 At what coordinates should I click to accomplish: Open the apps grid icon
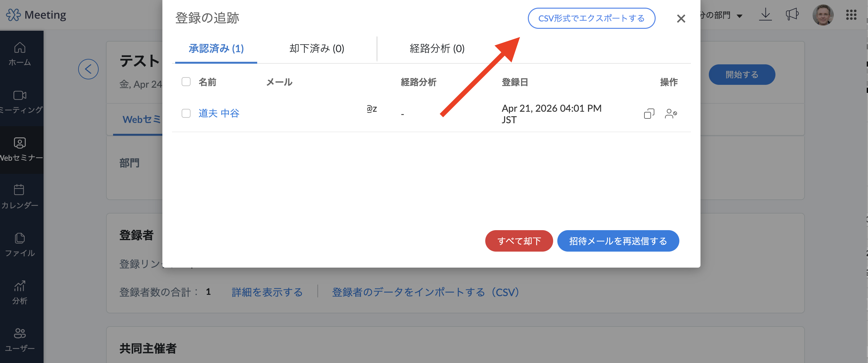tap(851, 14)
